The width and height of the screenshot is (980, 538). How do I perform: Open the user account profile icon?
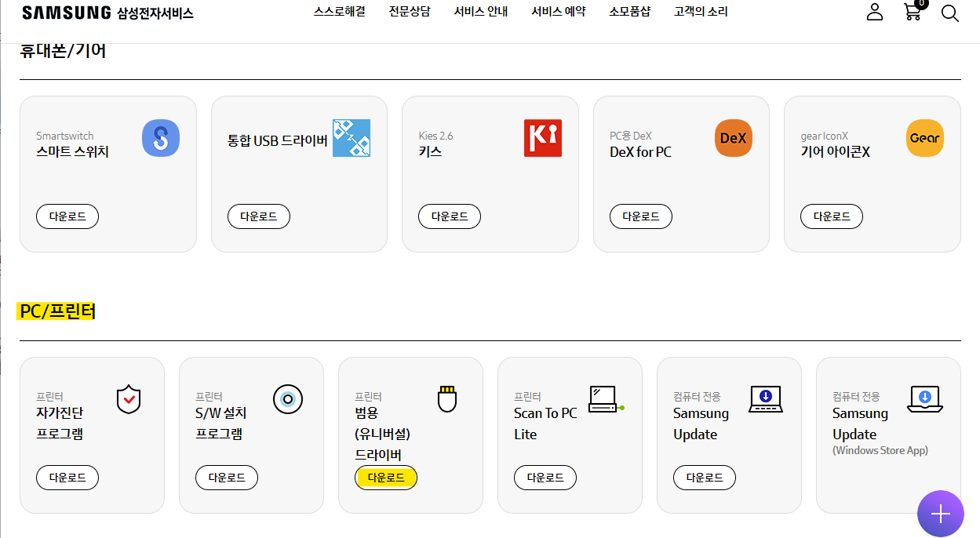pyautogui.click(x=875, y=13)
